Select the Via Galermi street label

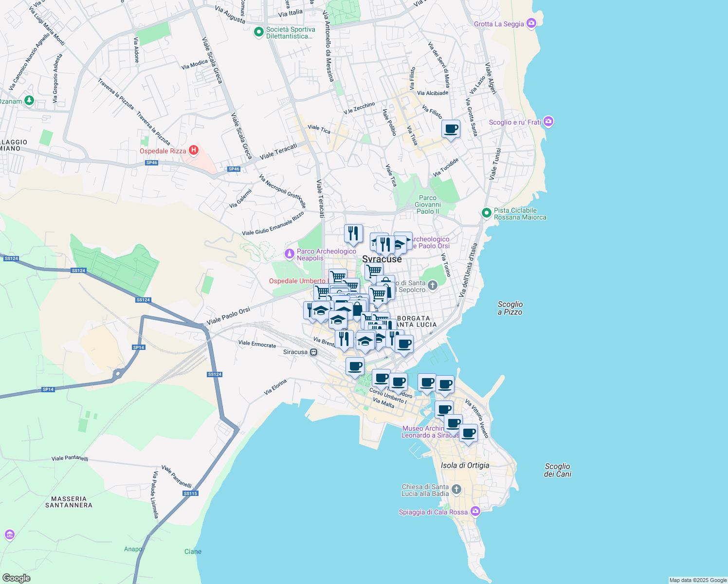point(240,199)
